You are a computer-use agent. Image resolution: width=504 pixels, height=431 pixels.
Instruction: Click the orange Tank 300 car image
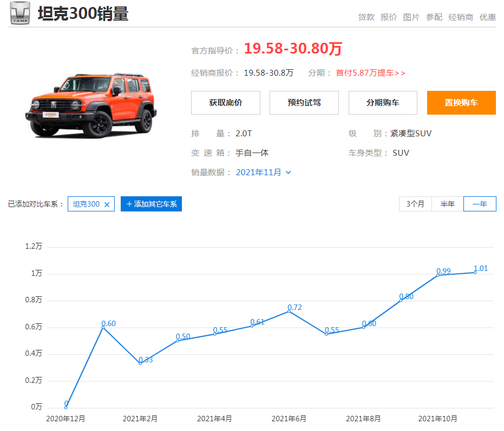[x=91, y=105]
